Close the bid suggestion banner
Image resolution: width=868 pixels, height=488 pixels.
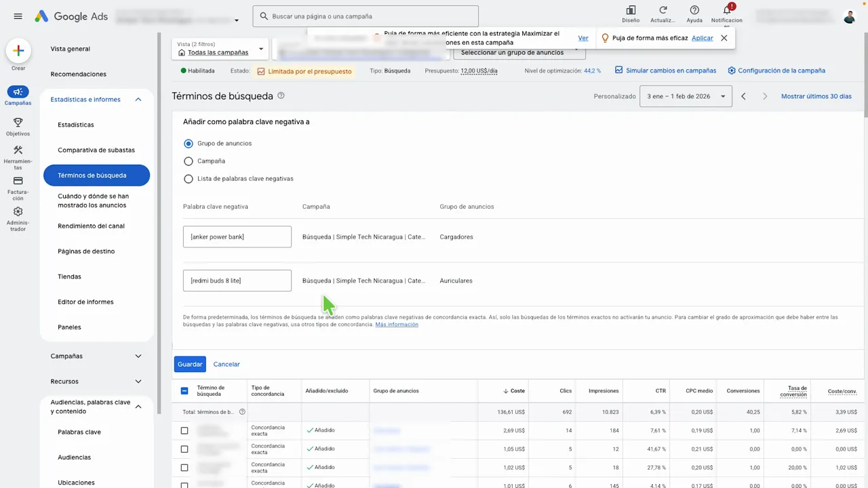click(x=724, y=38)
